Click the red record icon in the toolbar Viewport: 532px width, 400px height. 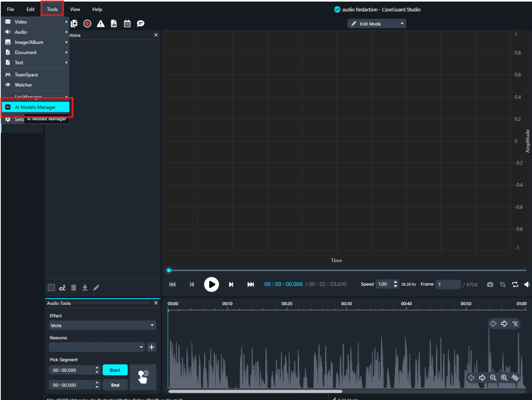(x=87, y=24)
